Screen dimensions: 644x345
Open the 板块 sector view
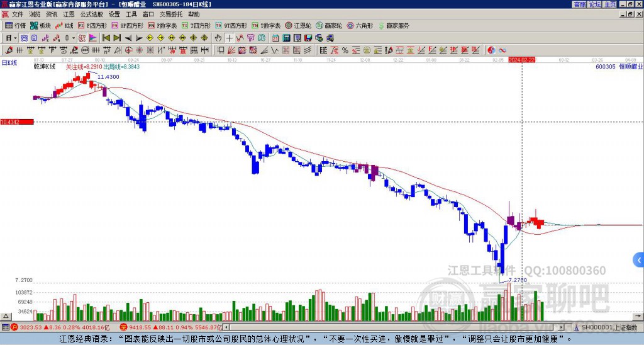(40, 25)
